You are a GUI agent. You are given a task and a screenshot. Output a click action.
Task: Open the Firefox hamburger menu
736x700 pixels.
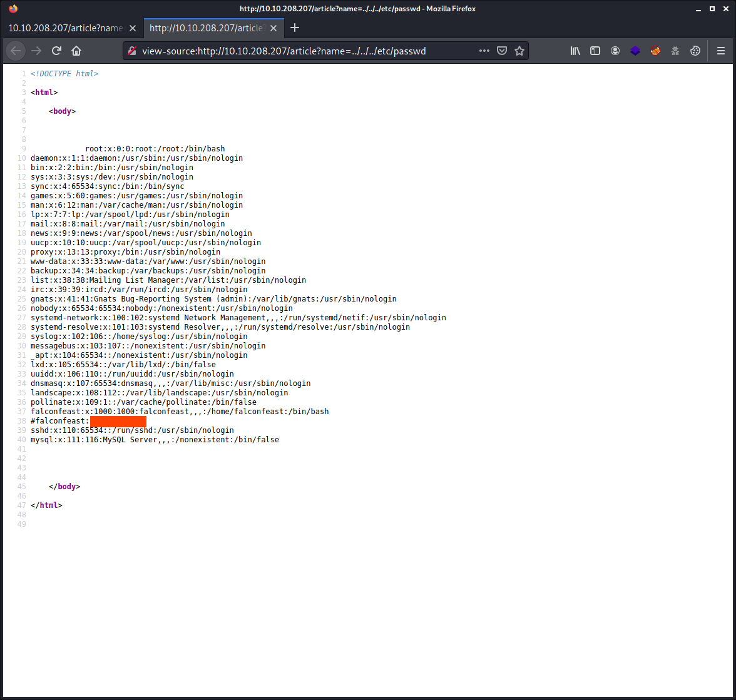click(721, 51)
